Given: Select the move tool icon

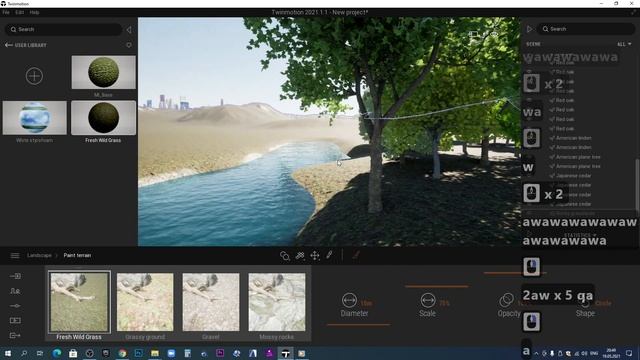Looking at the screenshot, I should pos(315,256).
